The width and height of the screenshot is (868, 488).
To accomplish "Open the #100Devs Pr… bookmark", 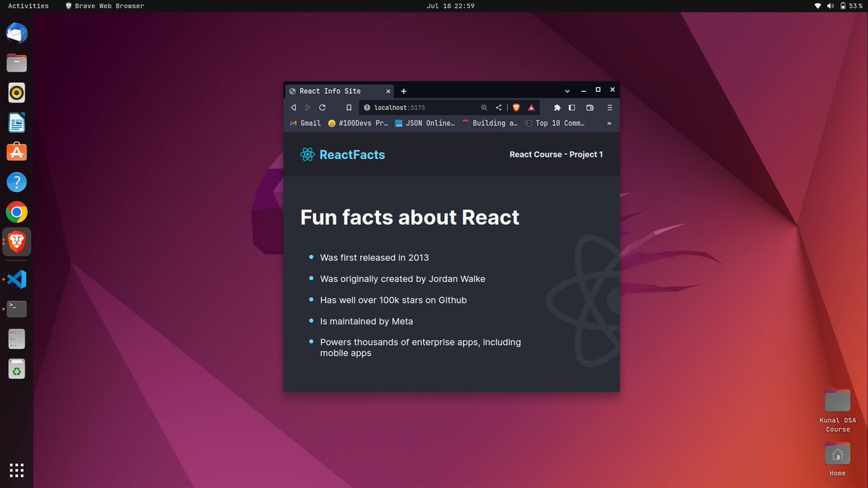I will 358,123.
